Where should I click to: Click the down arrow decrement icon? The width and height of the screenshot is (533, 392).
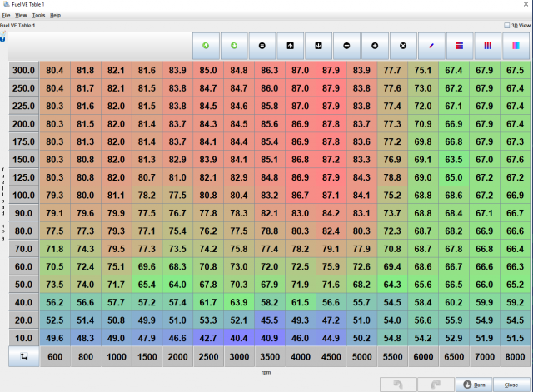click(x=319, y=45)
